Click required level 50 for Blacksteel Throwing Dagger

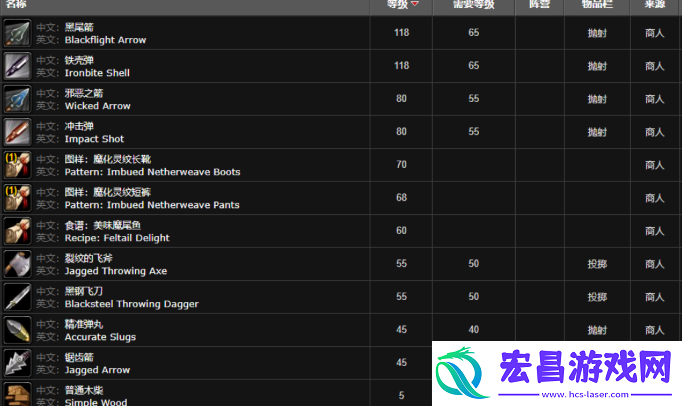coord(474,297)
